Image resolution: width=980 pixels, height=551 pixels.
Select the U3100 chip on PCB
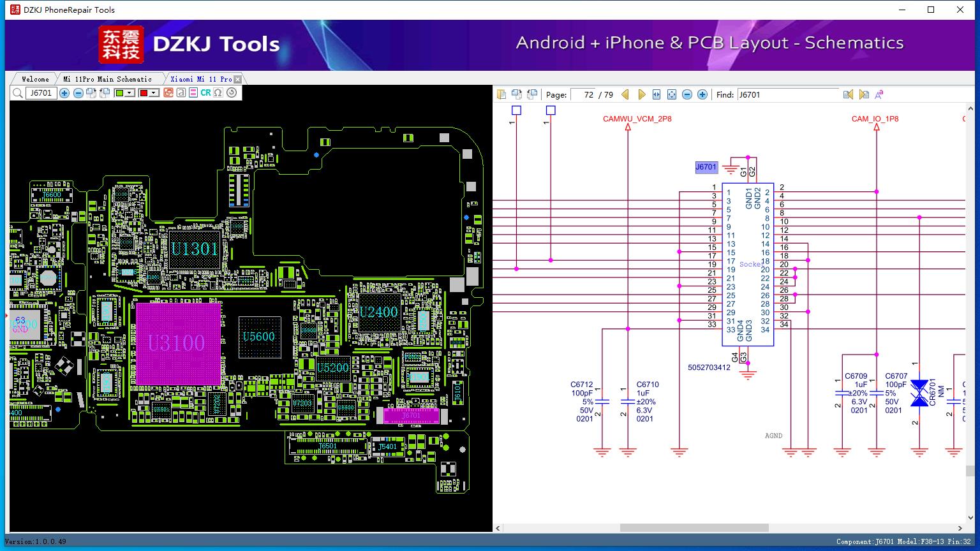click(x=178, y=343)
